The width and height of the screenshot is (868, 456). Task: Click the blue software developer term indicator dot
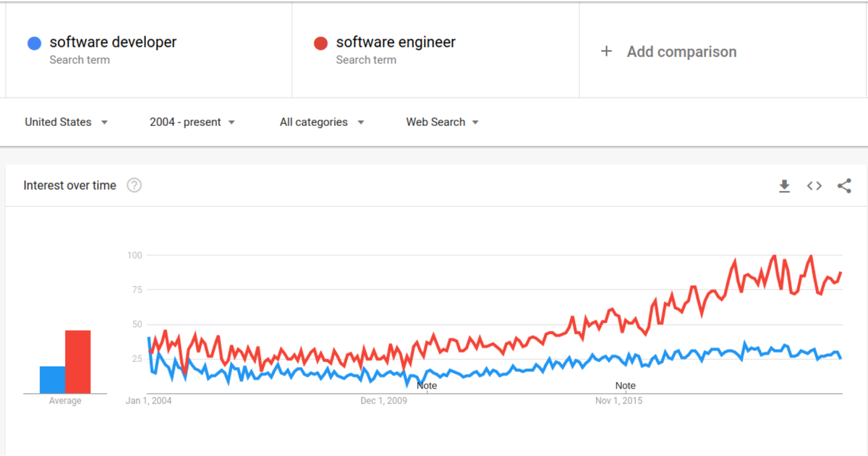tap(33, 43)
